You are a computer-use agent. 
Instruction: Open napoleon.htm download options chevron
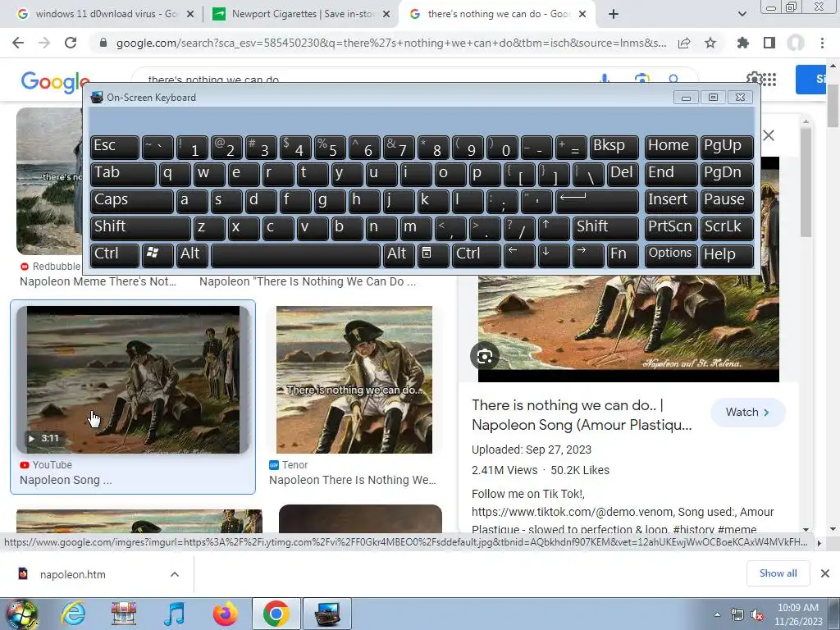point(175,574)
